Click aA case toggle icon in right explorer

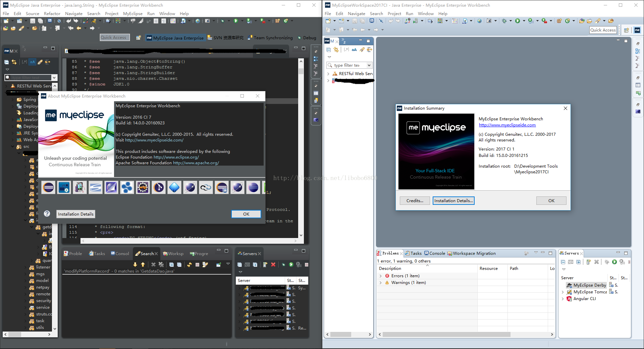[354, 50]
